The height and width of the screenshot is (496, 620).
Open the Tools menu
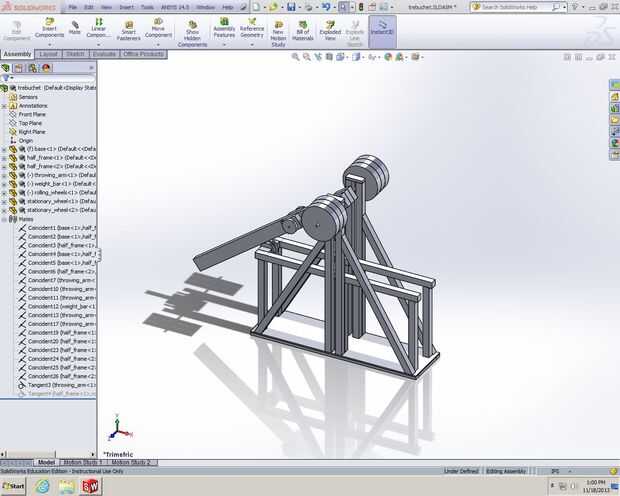point(147,7)
